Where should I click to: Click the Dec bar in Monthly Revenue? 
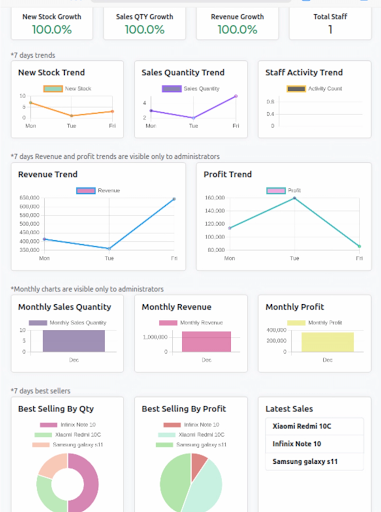[206, 342]
